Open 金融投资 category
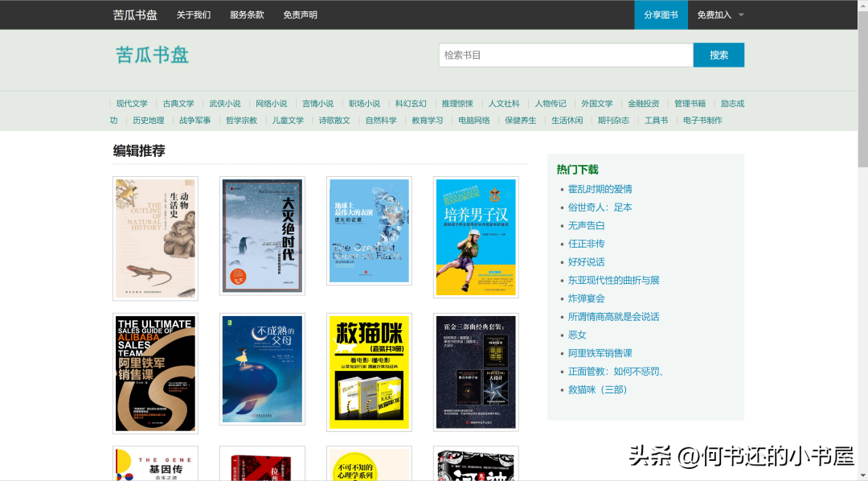The width and height of the screenshot is (868, 481). tap(643, 104)
